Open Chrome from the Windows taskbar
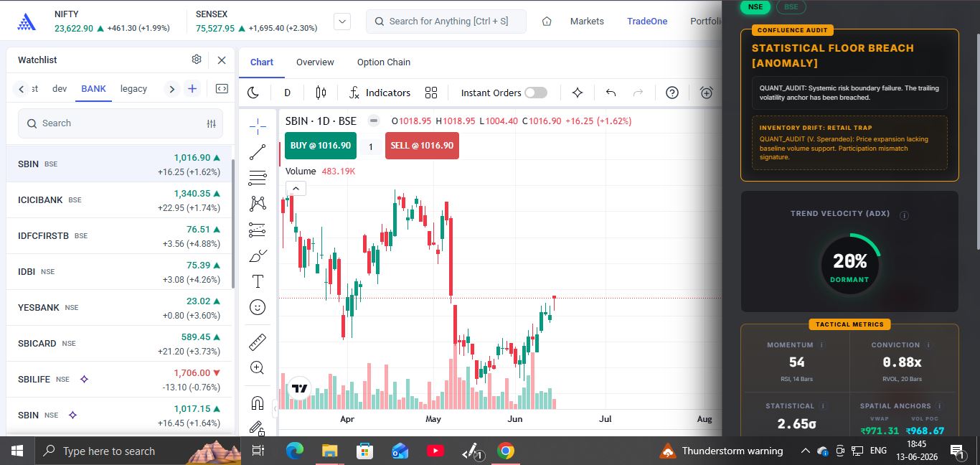The image size is (980, 465). (506, 451)
